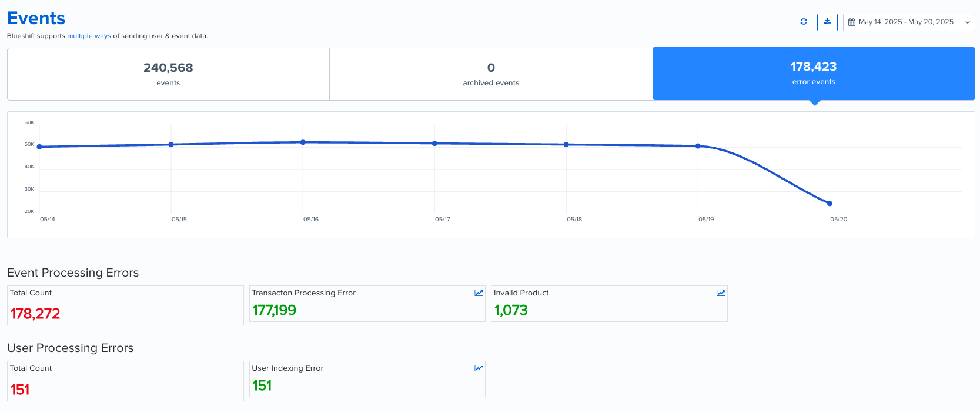Screen dimensions: 980x412
Task: Click the 05/16 data point
Action: pos(303,142)
